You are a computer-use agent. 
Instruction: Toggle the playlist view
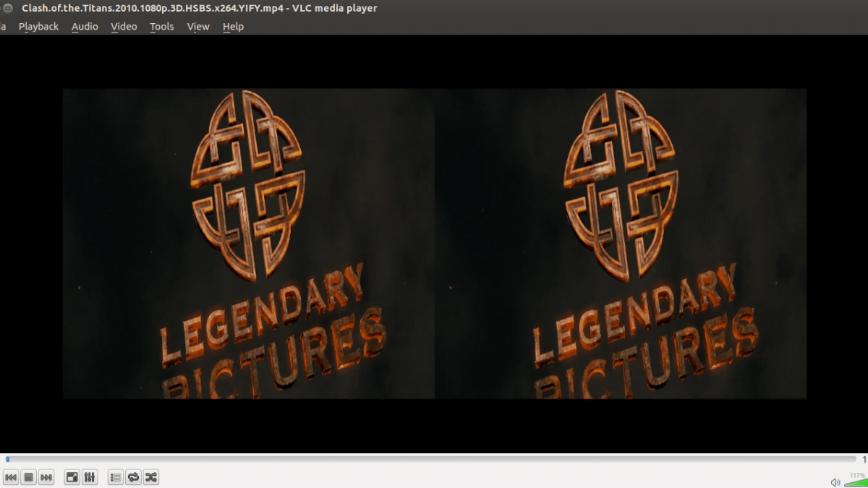click(116, 477)
